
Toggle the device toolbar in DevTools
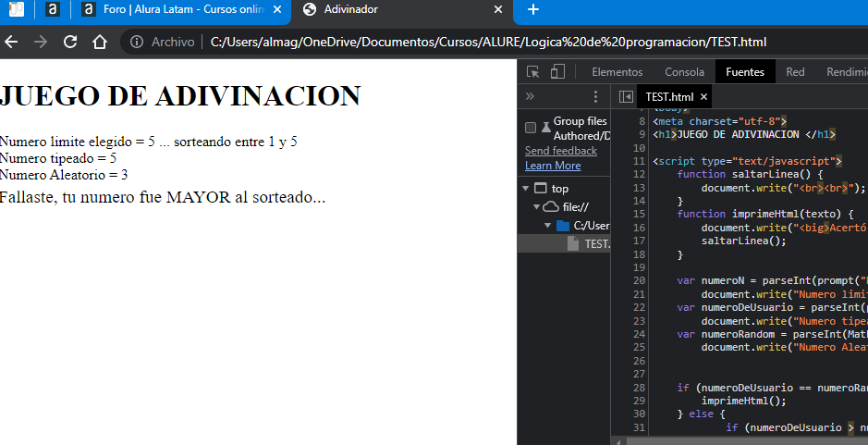557,72
